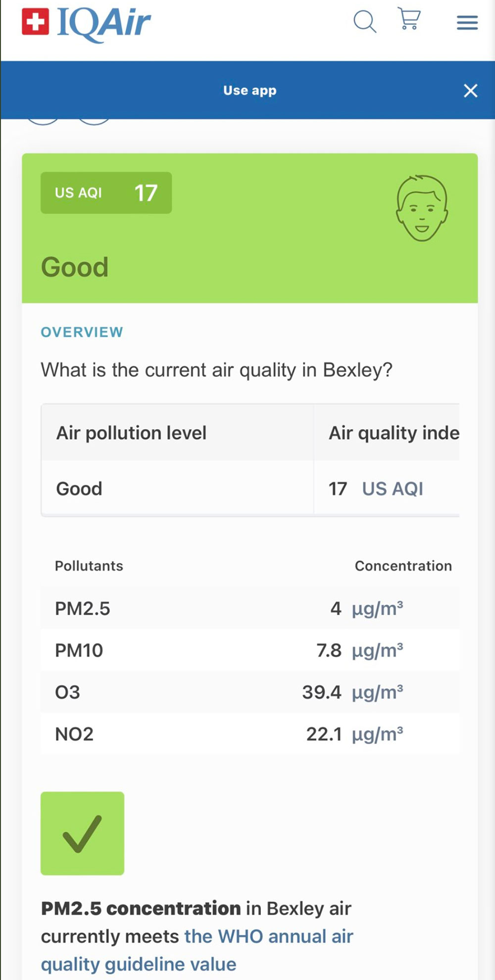This screenshot has height=980, width=495.
Task: Click the Air pollution level header
Action: pos(131,433)
